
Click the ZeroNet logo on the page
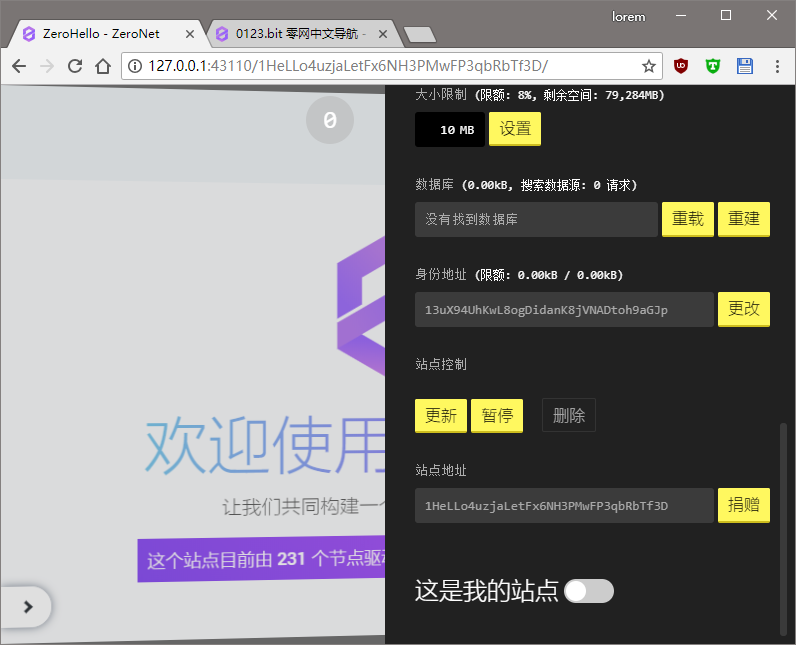(361, 307)
